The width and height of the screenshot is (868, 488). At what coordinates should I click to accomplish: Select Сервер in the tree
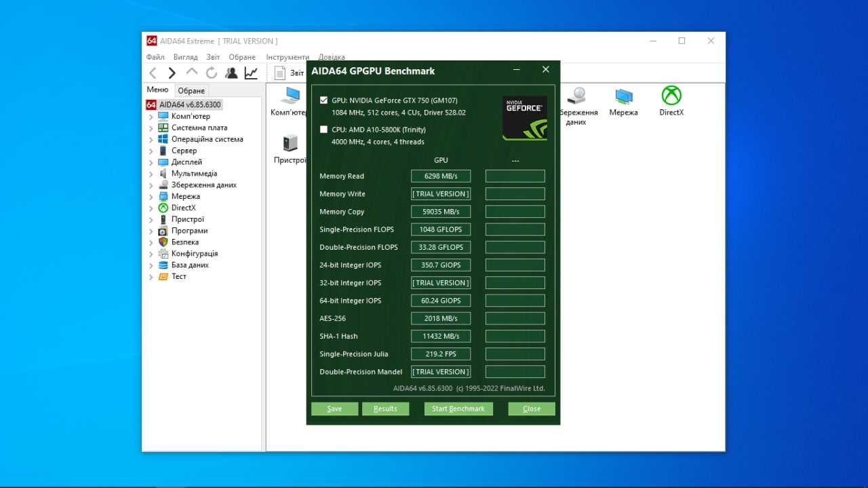point(184,151)
